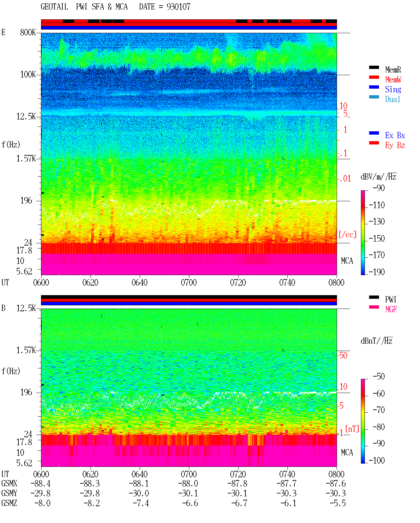Select the "GSMZ" row label
420x523 pixels.
9,503
